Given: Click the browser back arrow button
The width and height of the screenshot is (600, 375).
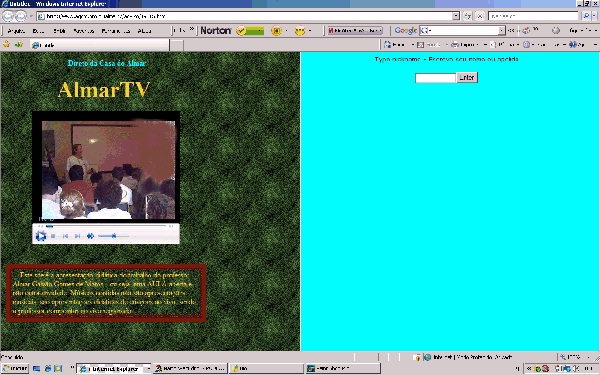Looking at the screenshot, I should (x=7, y=16).
